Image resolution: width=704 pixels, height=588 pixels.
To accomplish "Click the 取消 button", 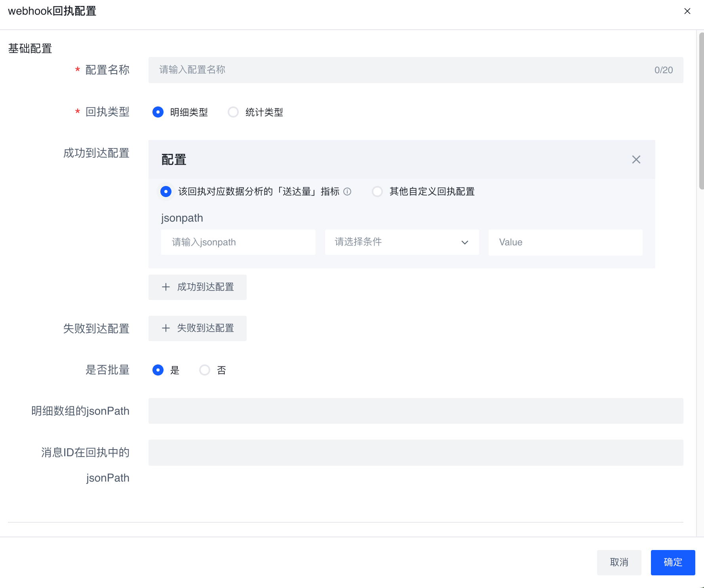I will (619, 563).
